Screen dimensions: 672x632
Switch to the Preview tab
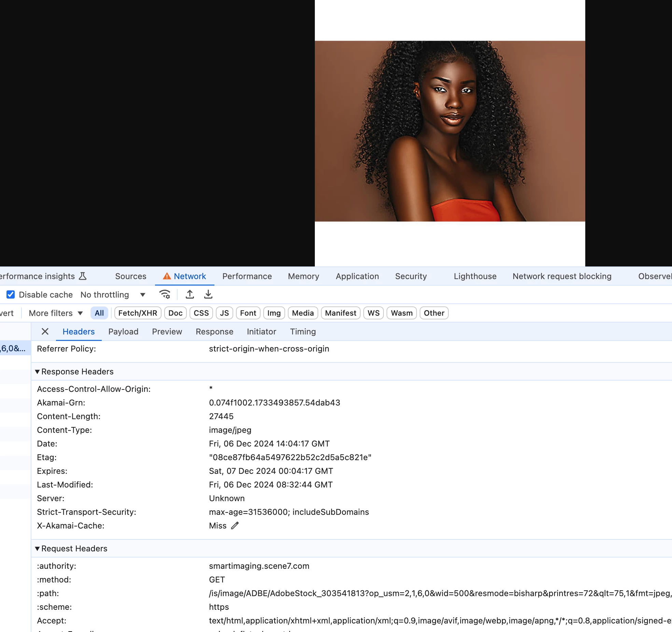167,331
